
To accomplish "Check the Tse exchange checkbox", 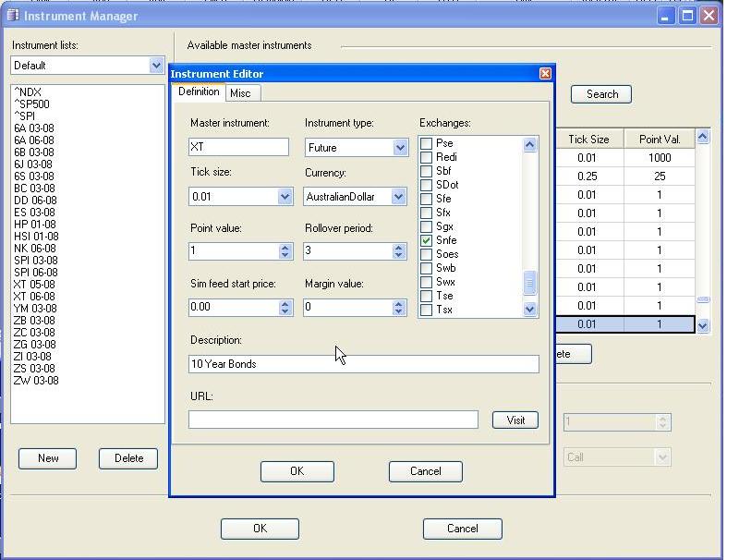I will tap(426, 296).
